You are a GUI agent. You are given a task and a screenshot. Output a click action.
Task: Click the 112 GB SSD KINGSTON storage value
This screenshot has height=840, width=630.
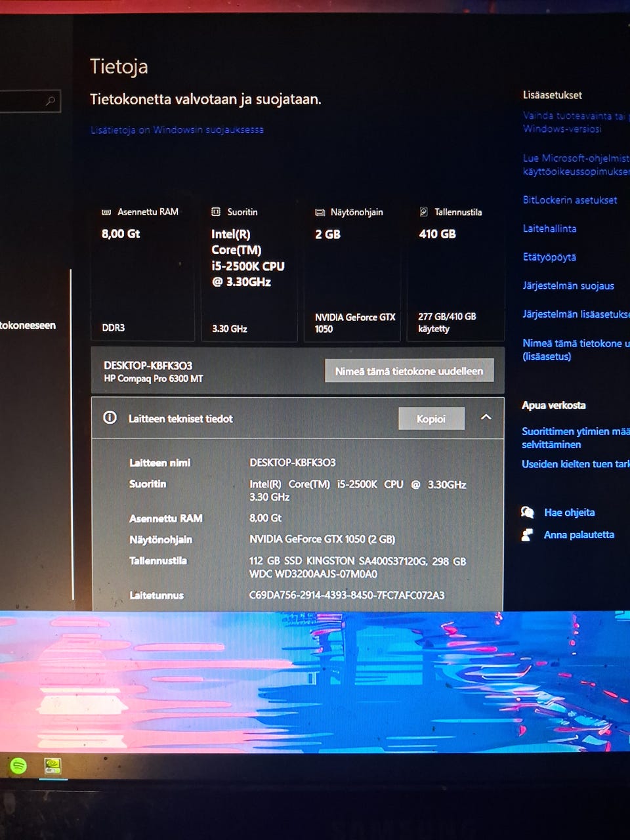coord(358,567)
